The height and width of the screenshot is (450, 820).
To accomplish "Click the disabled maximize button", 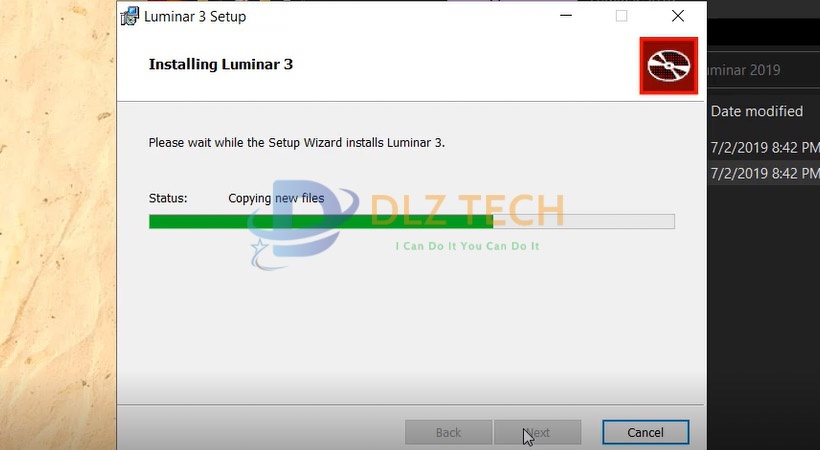I will (x=621, y=16).
